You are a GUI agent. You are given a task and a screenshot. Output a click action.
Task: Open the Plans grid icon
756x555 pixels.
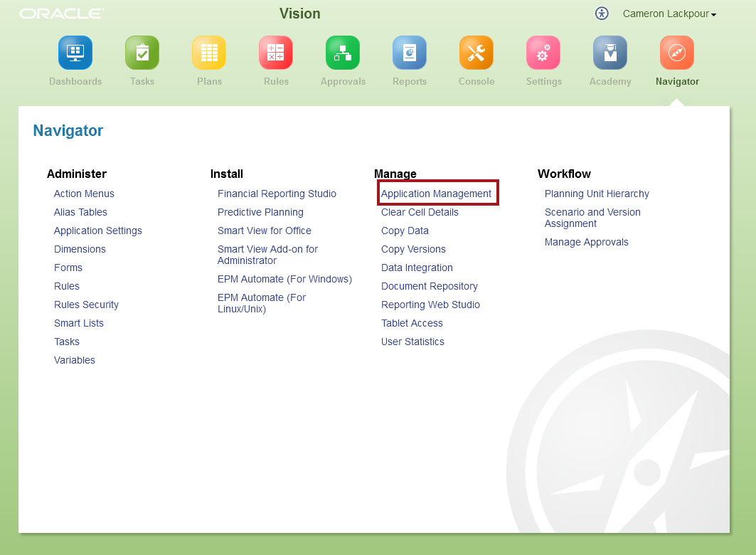[x=209, y=53]
